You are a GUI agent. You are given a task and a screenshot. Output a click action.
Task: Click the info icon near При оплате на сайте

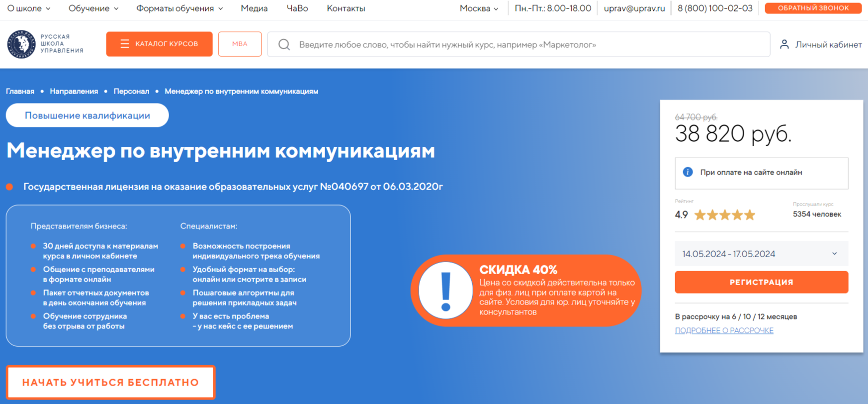(x=688, y=172)
